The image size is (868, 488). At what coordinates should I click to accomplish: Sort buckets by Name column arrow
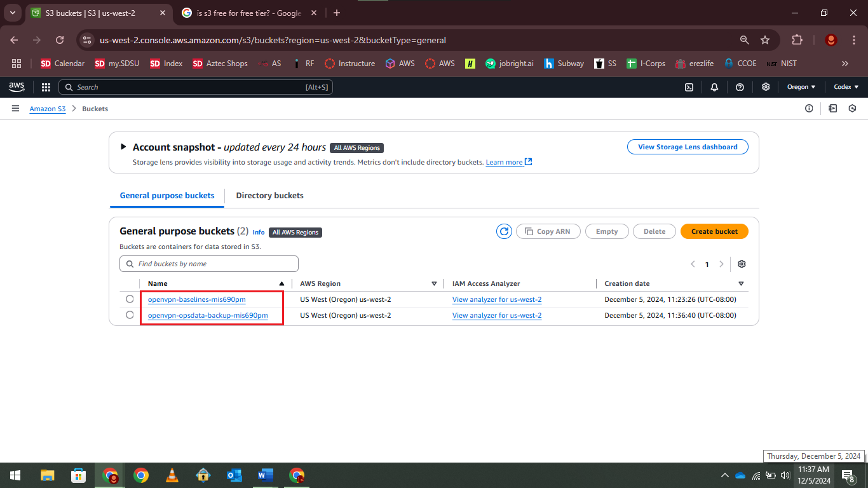coord(281,283)
